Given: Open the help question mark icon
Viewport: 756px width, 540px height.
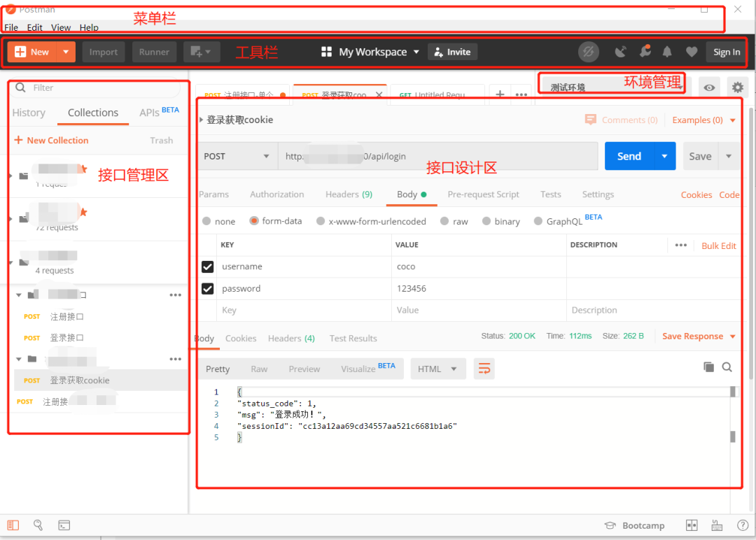Looking at the screenshot, I should tap(743, 525).
